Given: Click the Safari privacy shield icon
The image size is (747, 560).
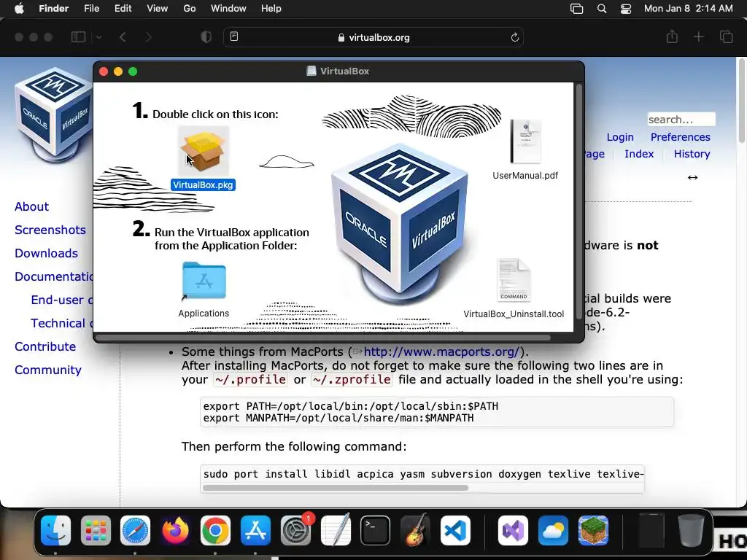Looking at the screenshot, I should point(206,37).
